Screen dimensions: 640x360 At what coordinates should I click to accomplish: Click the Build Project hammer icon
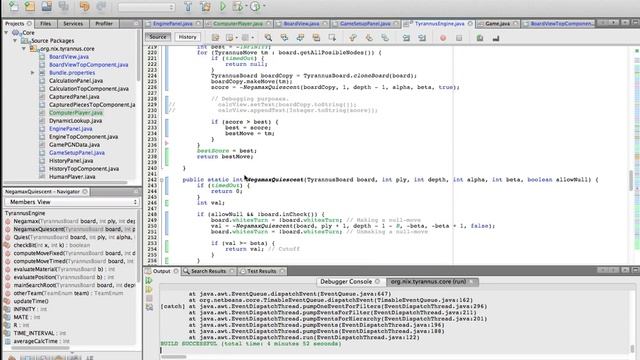[x=188, y=7]
